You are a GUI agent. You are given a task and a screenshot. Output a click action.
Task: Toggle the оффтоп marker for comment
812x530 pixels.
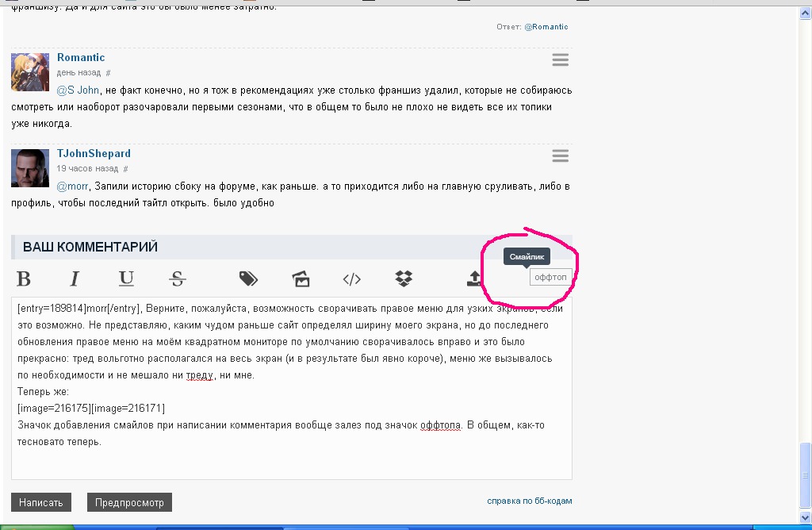coord(550,278)
